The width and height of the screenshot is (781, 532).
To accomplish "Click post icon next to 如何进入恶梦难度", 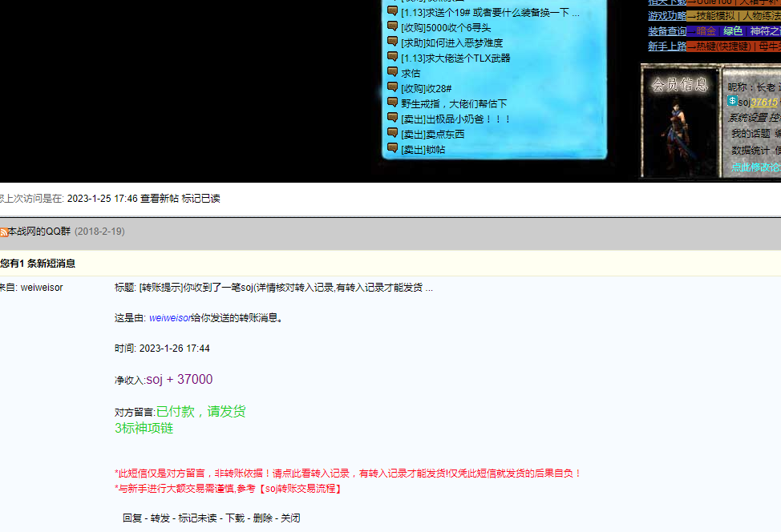I will [x=392, y=42].
